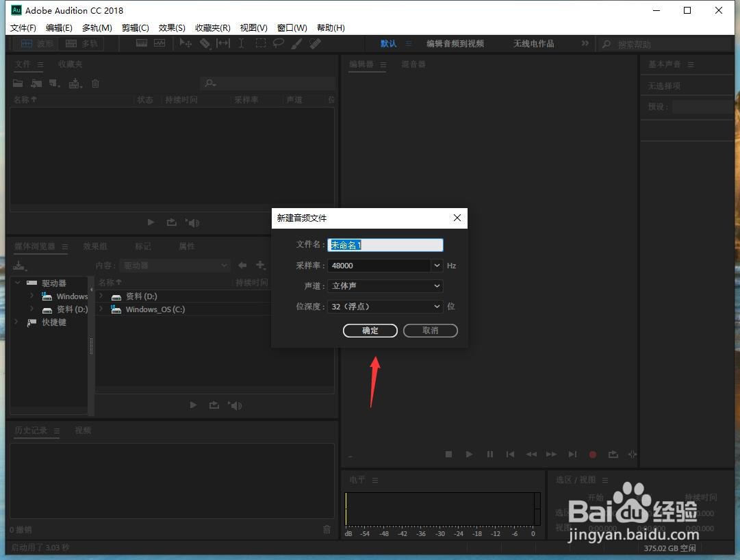Select the Marquee Selection tool
740x560 pixels.
pyautogui.click(x=261, y=43)
